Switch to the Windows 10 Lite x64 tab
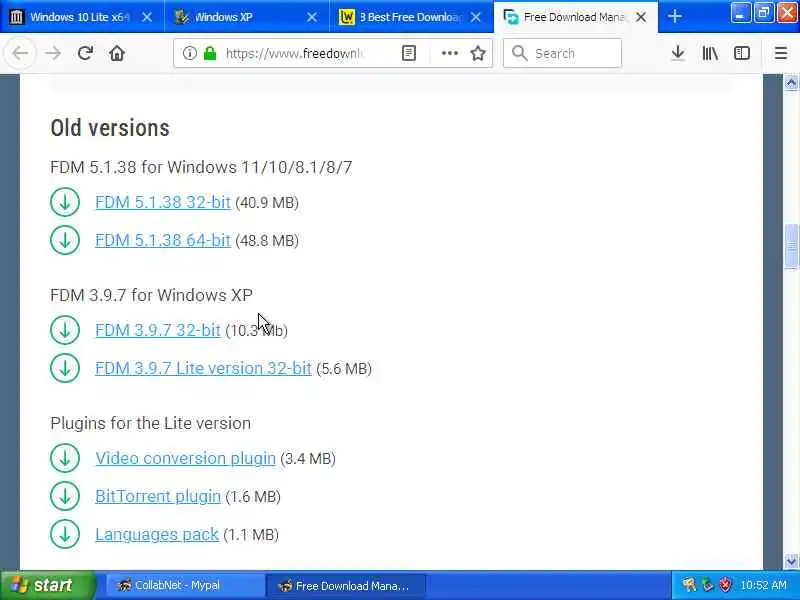This screenshot has width=800, height=600. click(x=82, y=17)
